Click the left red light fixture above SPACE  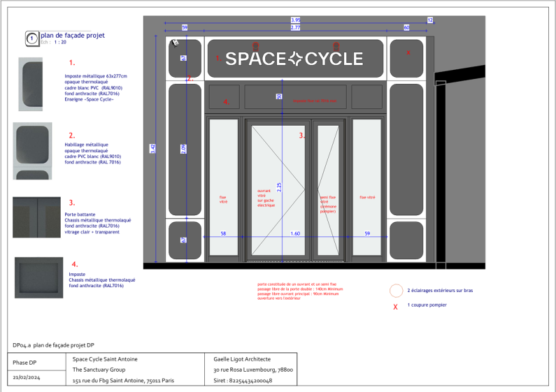255,46
